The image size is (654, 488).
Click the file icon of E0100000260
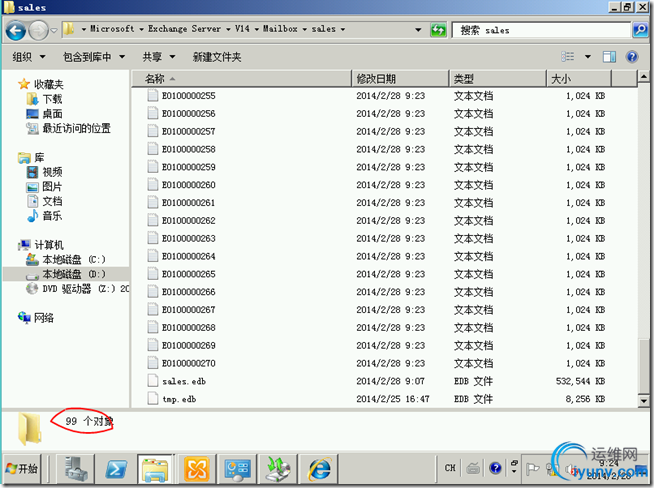(153, 184)
